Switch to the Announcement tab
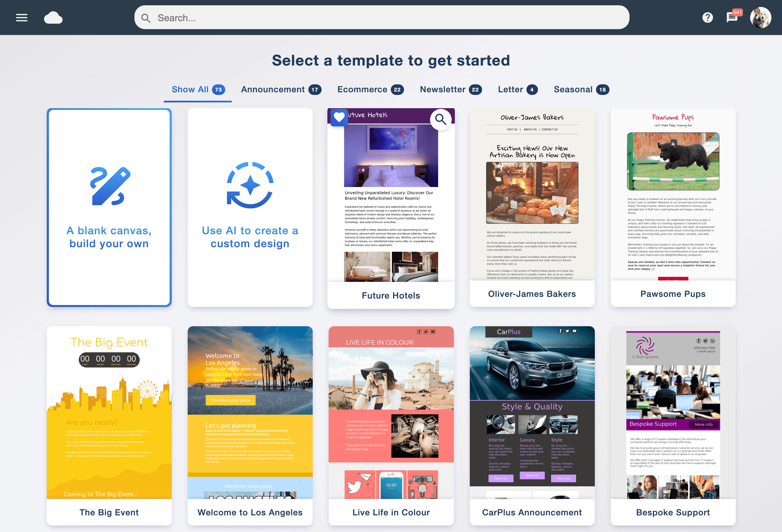The image size is (782, 532). pyautogui.click(x=281, y=89)
